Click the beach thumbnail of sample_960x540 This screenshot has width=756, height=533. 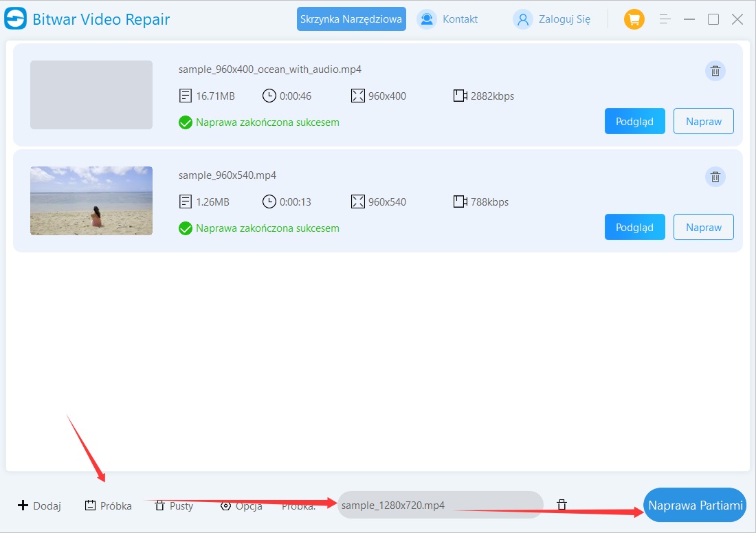click(x=91, y=201)
